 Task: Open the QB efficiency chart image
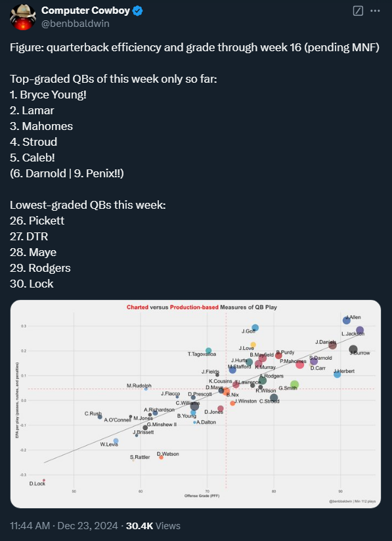click(196, 404)
